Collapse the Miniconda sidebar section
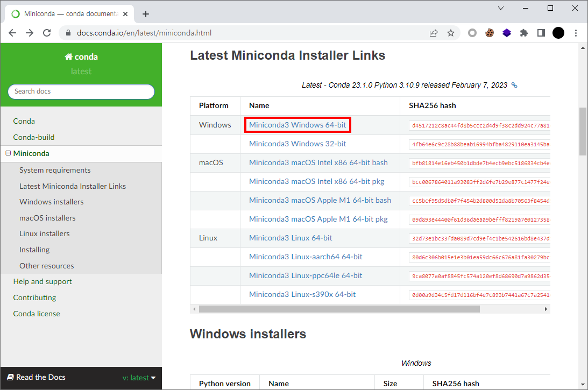Viewport: 588px width, 390px height. 8,153
